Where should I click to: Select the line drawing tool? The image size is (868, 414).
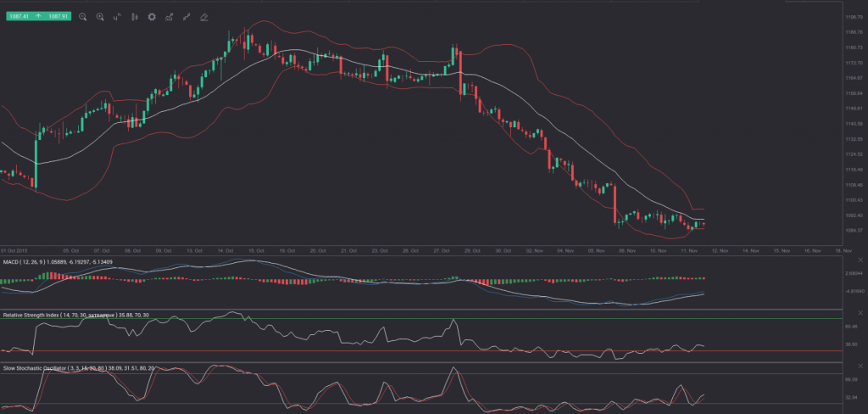(x=186, y=16)
